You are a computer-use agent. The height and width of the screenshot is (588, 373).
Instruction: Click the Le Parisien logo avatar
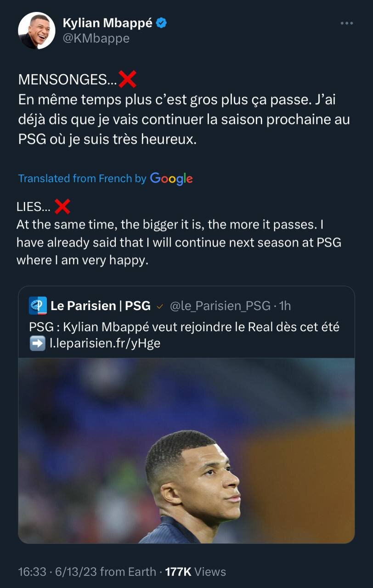point(38,305)
